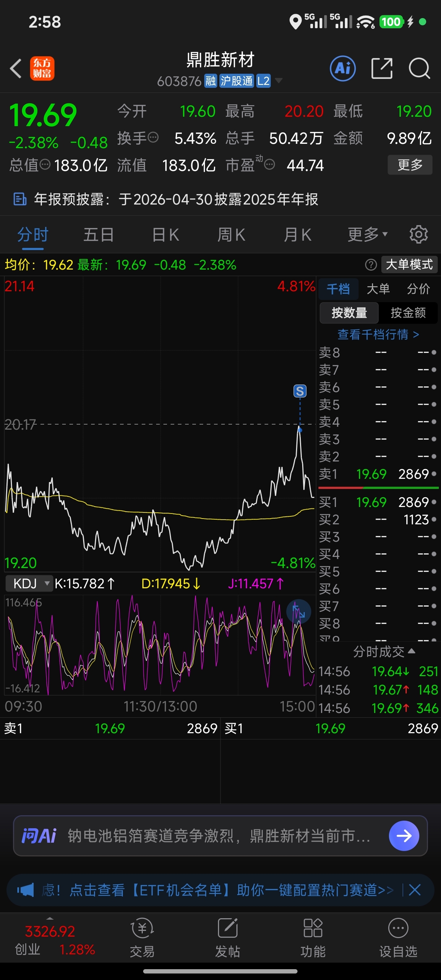
Task: Collapse the 分时成交 list
Action: pos(384,651)
